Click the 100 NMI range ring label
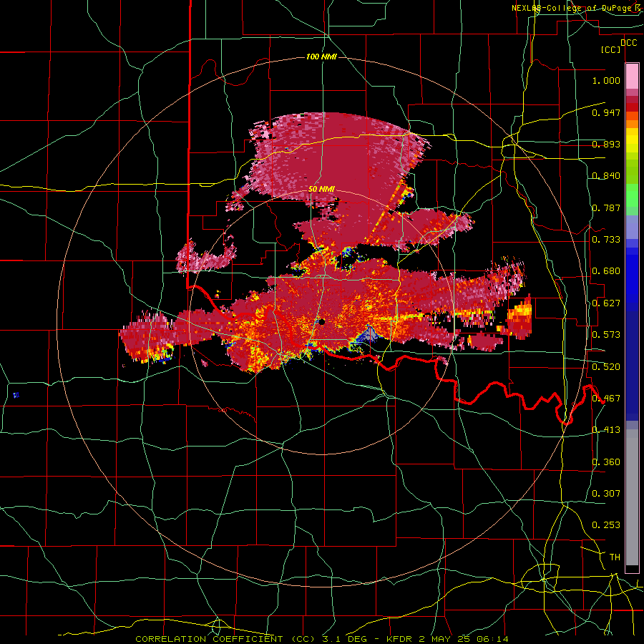Screen dimensions: 644x644 click(321, 57)
